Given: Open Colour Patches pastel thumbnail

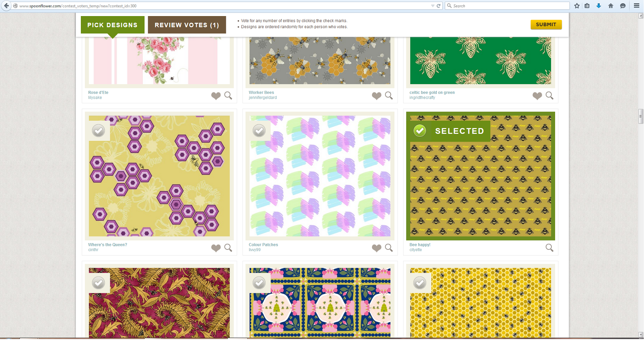Looking at the screenshot, I should pos(320,176).
